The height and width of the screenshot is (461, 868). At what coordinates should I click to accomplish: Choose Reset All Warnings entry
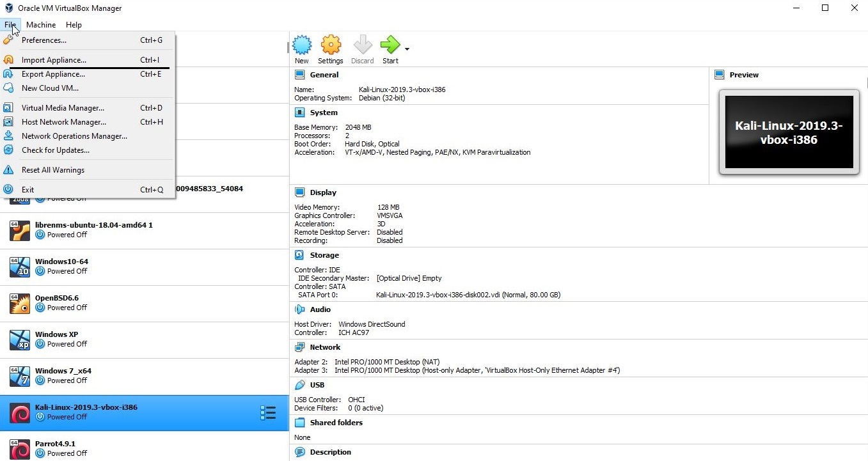tap(88, 170)
